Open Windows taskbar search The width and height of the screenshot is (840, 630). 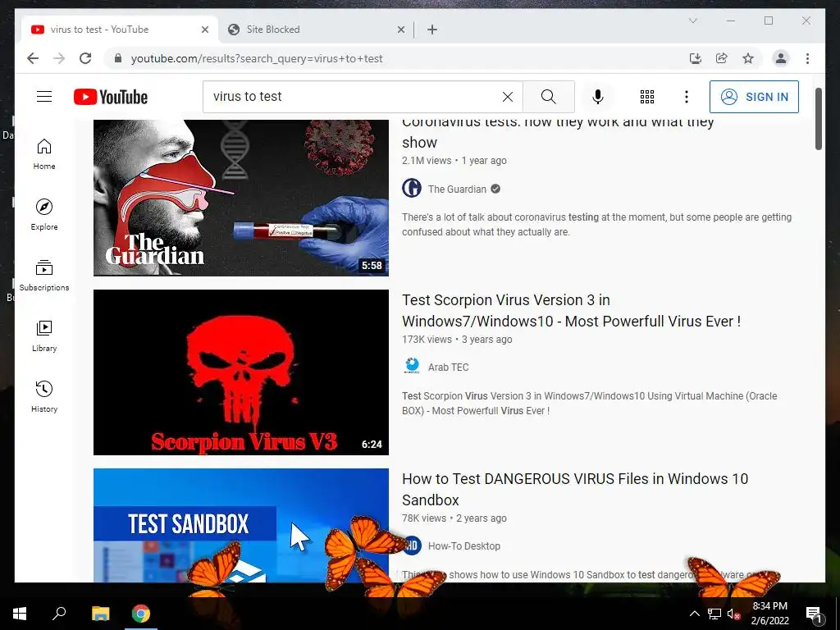(x=59, y=614)
